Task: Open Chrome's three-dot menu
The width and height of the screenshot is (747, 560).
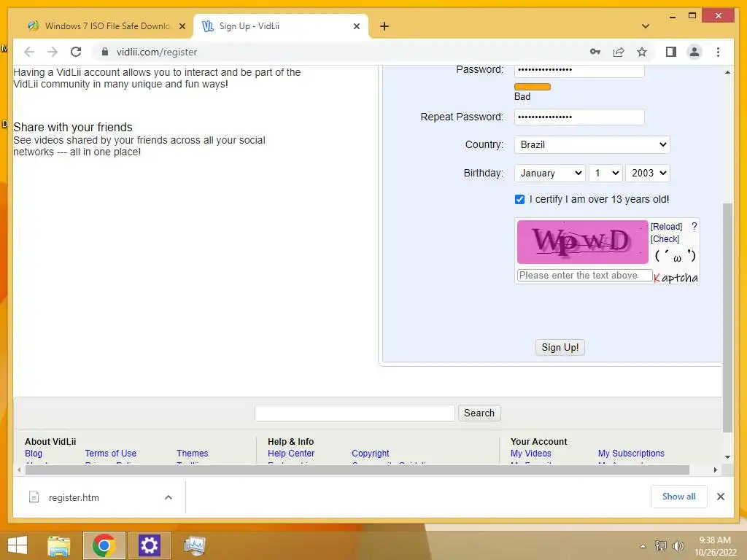Action: pos(718,52)
